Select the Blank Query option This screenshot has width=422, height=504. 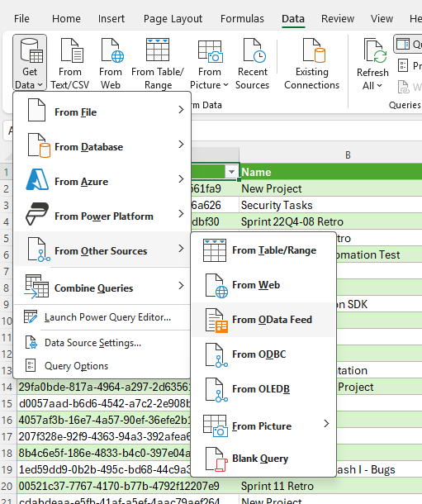point(263,459)
